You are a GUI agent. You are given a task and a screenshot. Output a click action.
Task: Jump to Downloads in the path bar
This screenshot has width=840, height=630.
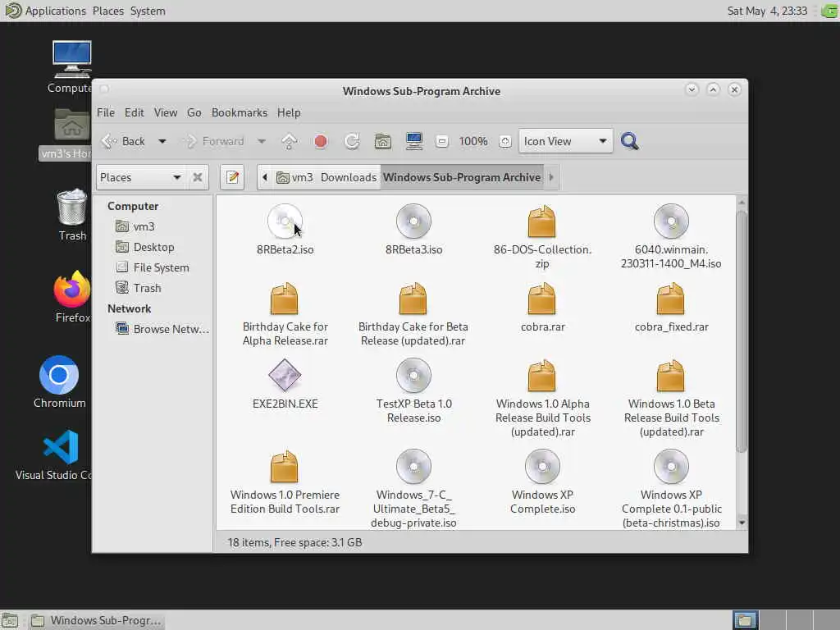click(348, 177)
